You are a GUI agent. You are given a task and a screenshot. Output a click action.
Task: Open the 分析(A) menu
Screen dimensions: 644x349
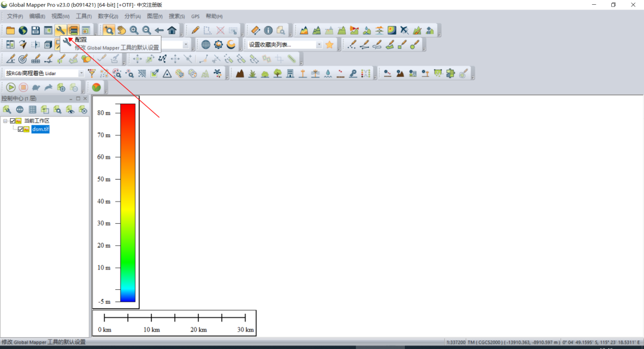pyautogui.click(x=132, y=16)
